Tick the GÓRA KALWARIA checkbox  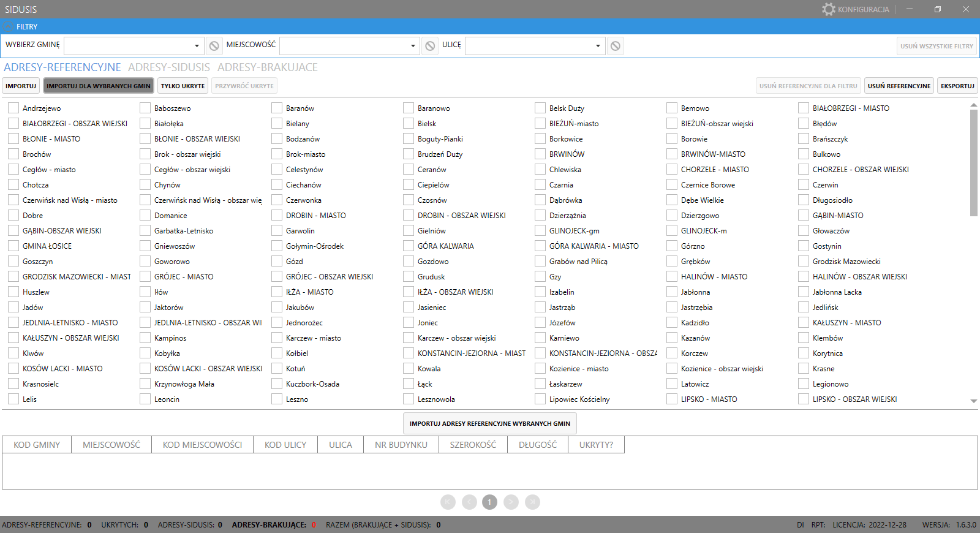[409, 246]
